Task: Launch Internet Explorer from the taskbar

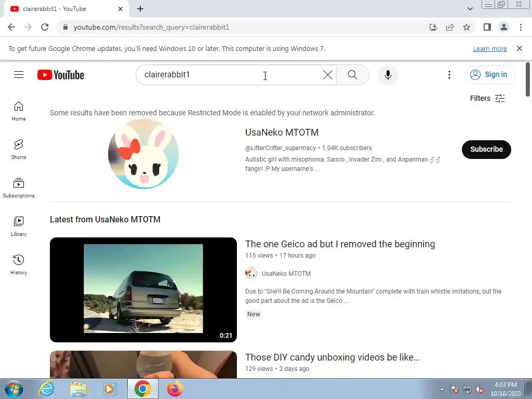Action: tap(46, 389)
